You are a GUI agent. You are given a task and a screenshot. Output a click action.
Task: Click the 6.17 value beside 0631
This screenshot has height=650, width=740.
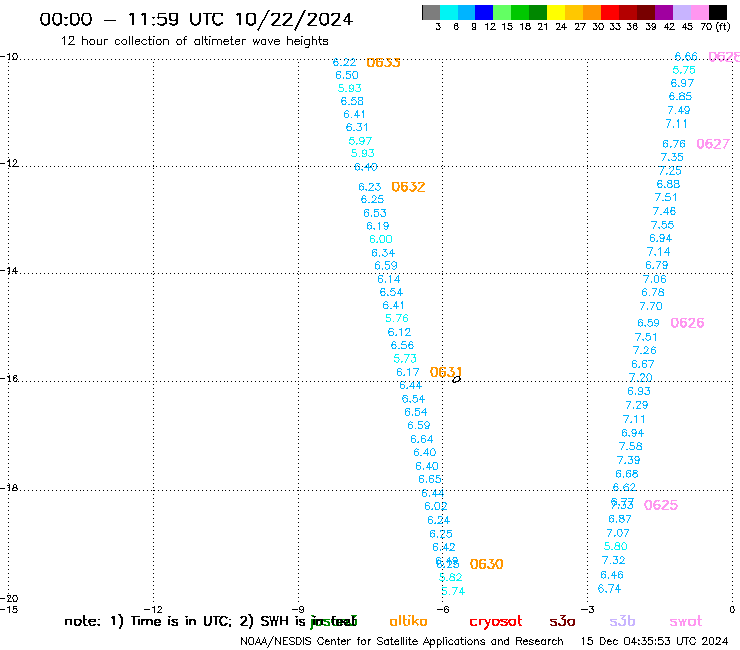pos(407,372)
